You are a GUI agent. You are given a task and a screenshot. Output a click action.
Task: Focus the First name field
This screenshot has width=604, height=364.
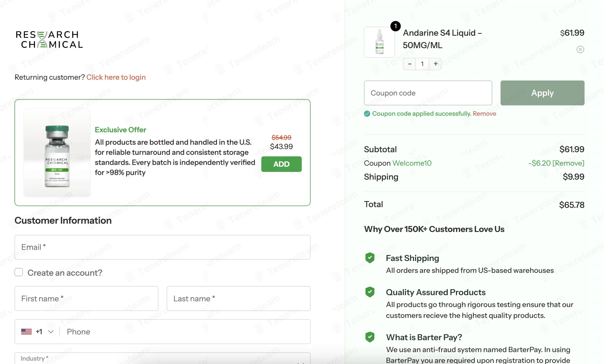[x=86, y=299]
